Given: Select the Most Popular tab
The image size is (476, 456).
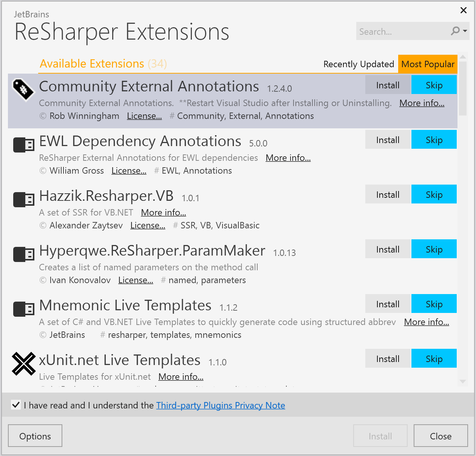Looking at the screenshot, I should [428, 64].
